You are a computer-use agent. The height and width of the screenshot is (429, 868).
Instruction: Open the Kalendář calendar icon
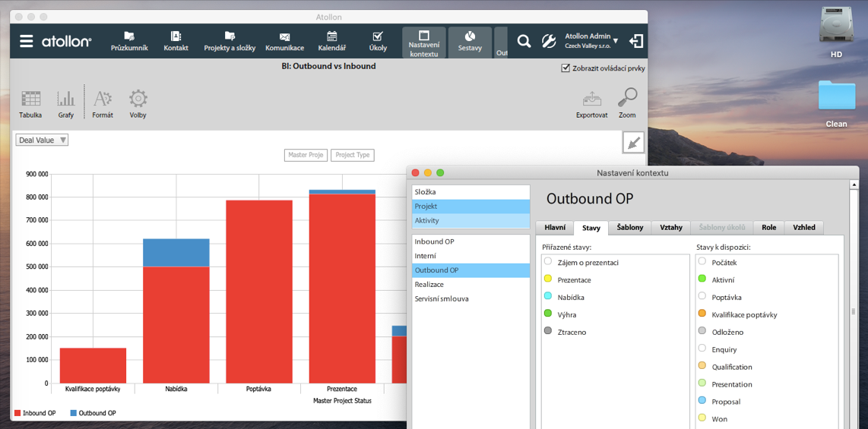tap(331, 41)
